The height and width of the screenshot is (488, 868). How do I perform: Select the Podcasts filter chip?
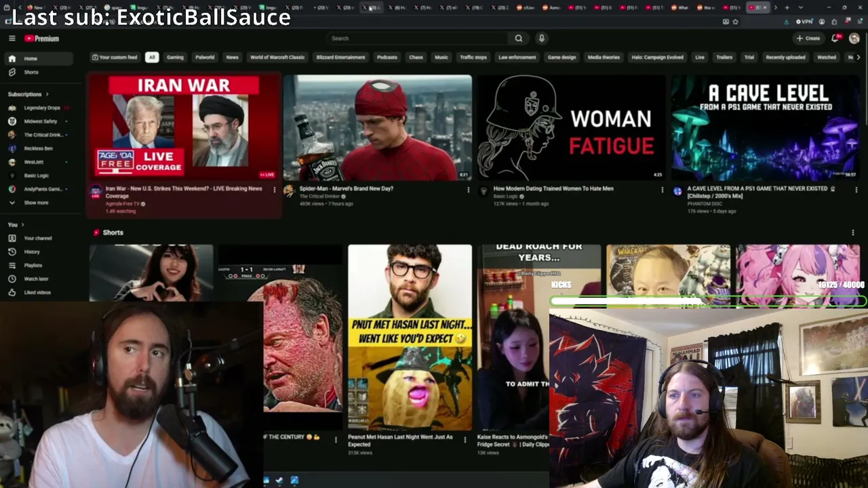point(387,58)
